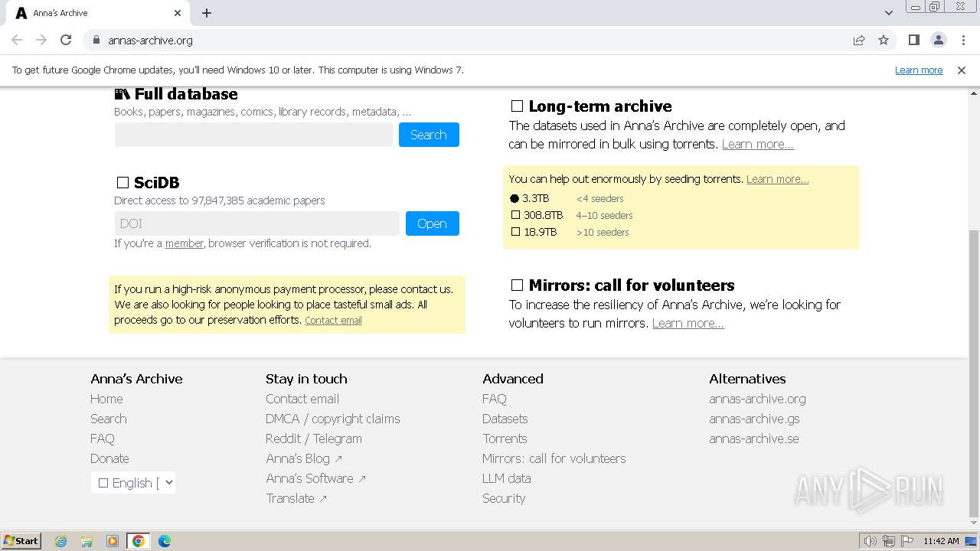Click the Long-term archive heading icon

tap(517, 106)
